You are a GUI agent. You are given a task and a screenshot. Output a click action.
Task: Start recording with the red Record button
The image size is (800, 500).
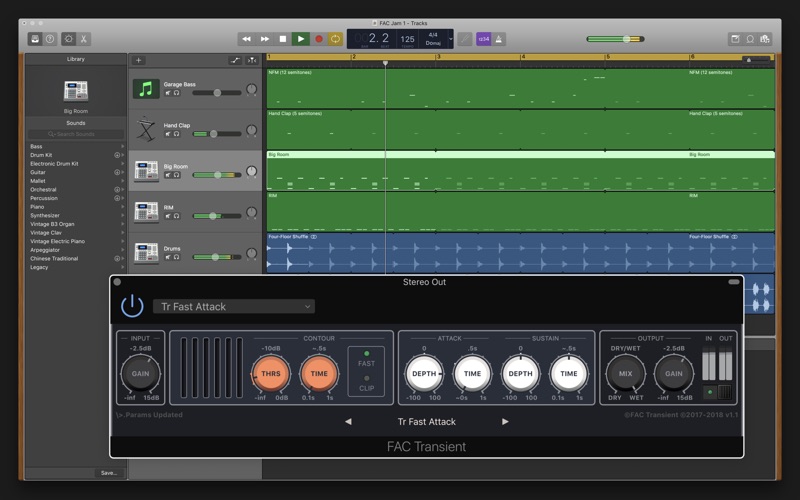(x=319, y=39)
